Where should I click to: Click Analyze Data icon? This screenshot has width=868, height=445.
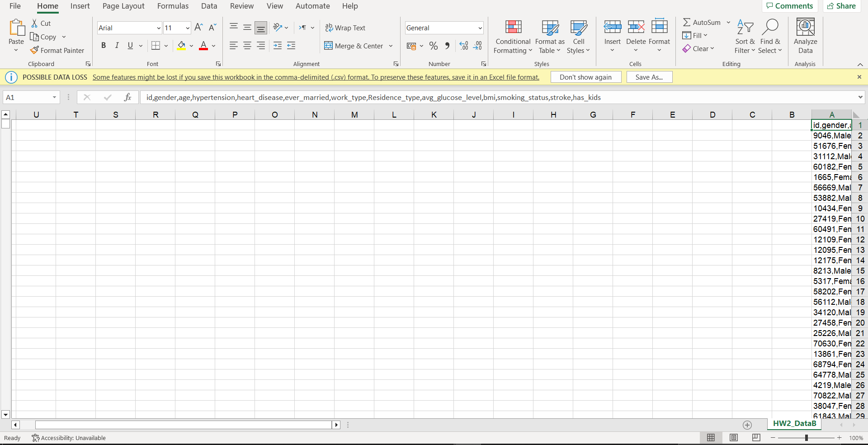click(x=805, y=28)
